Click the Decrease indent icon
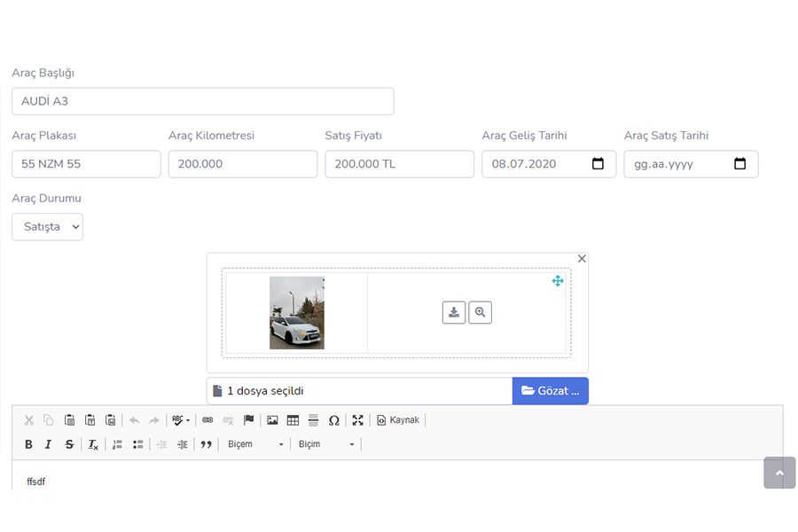Image resolution: width=798 pixels, height=532 pixels. point(162,444)
